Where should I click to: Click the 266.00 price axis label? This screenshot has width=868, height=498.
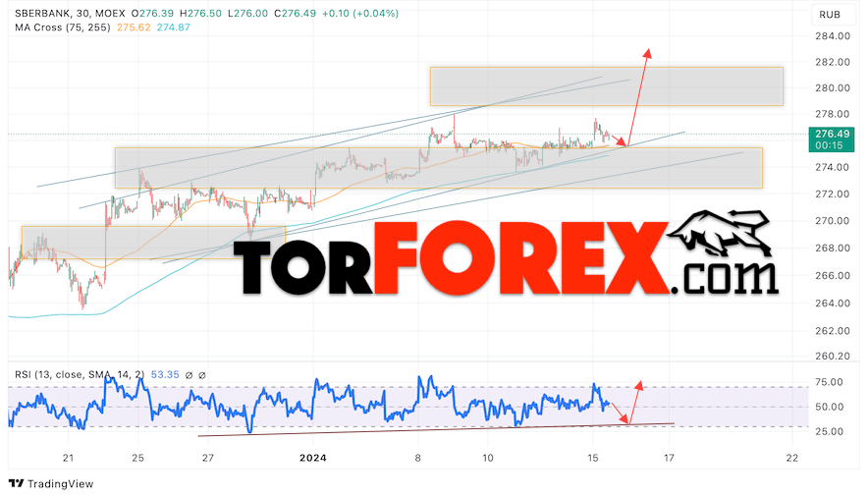click(x=832, y=276)
